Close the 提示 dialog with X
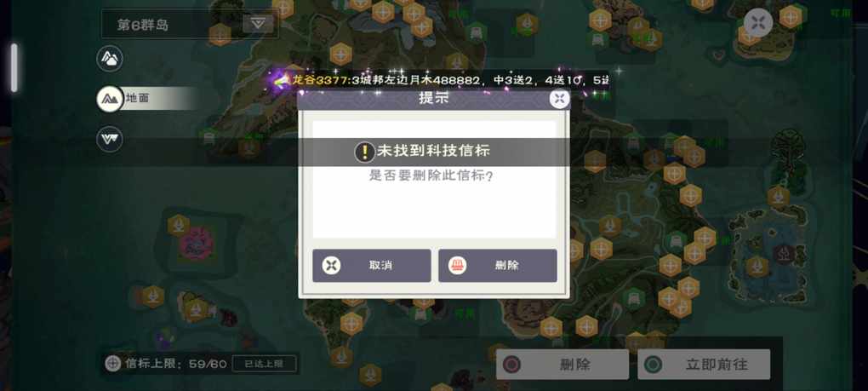The width and height of the screenshot is (868, 391). click(x=560, y=99)
